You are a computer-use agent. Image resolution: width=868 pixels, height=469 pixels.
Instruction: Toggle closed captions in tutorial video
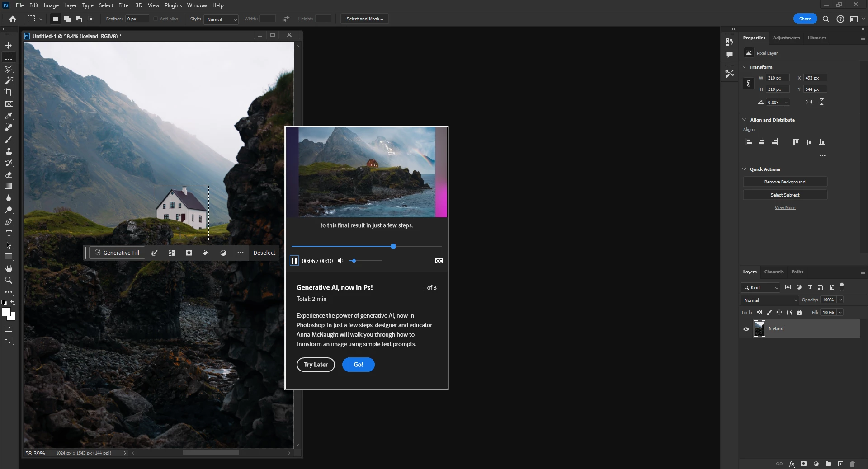(439, 261)
